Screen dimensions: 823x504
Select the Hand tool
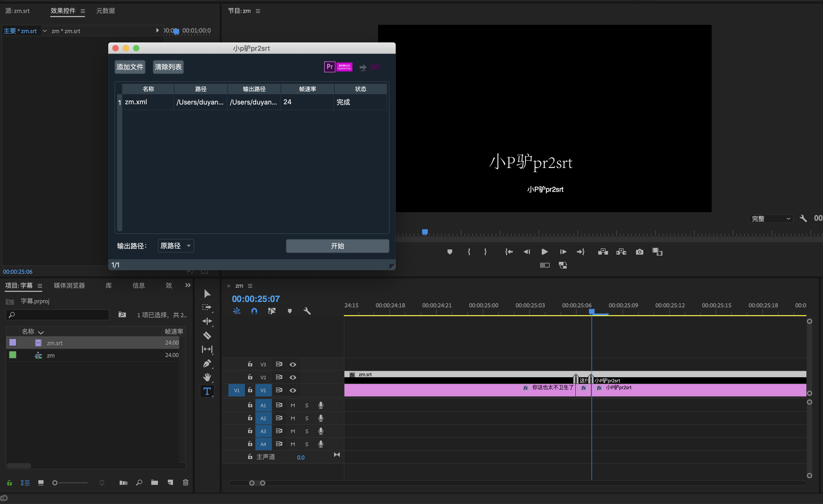pyautogui.click(x=207, y=377)
